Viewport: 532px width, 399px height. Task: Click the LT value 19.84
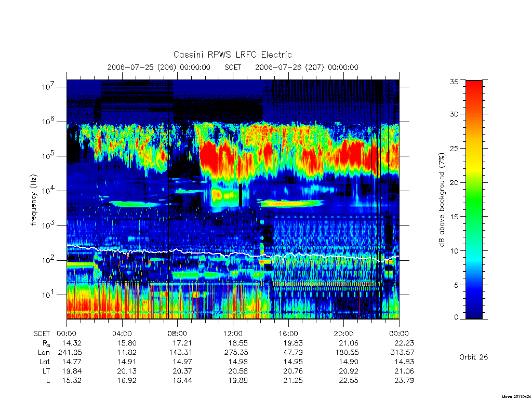coord(72,371)
